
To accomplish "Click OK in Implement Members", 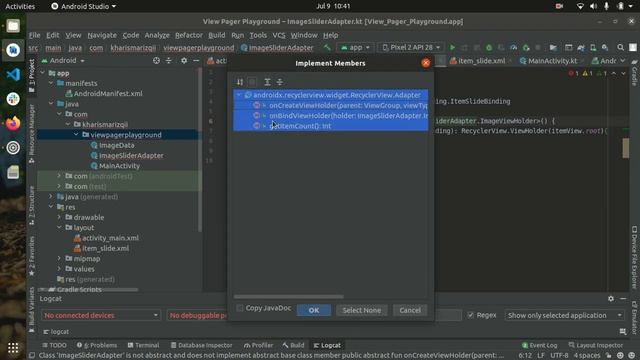I will [x=313, y=310].
